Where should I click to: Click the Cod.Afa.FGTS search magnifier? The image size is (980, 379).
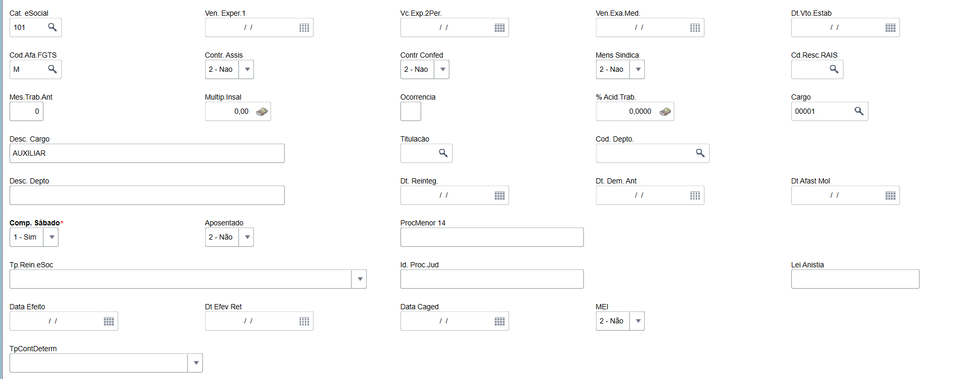[52, 69]
